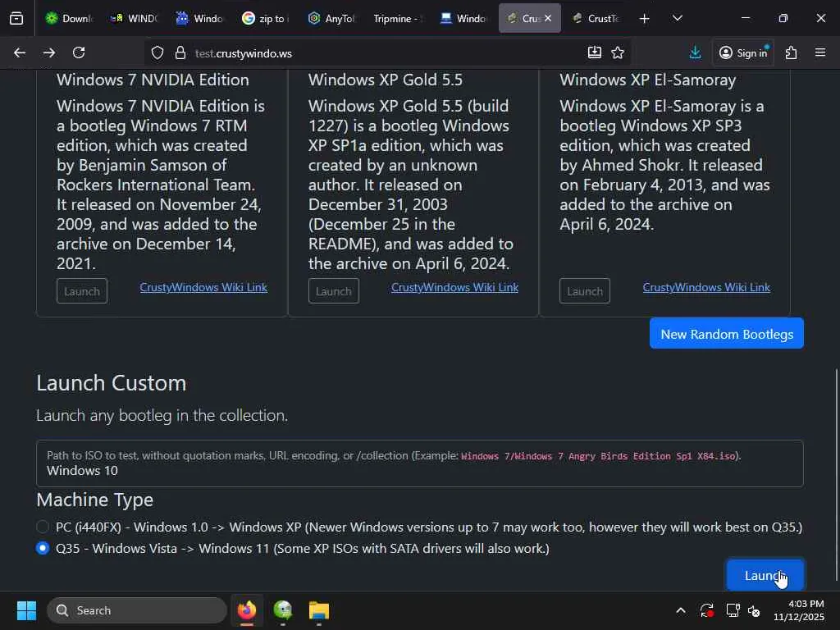
Task: Switch to the Downl tab
Action: [x=70, y=18]
